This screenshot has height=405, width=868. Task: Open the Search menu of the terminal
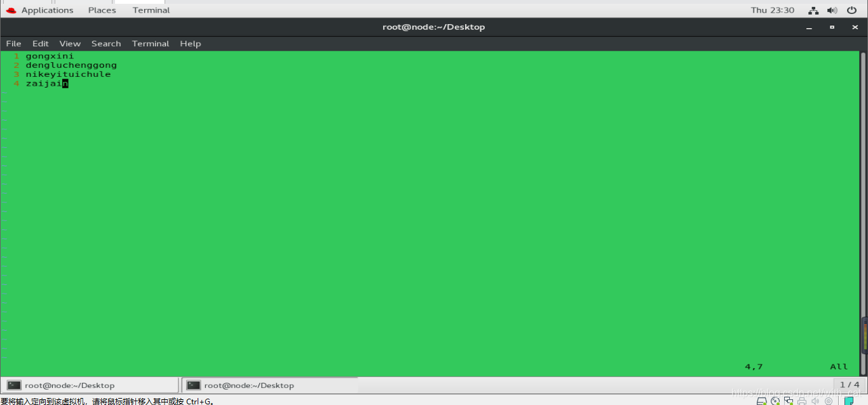(106, 44)
